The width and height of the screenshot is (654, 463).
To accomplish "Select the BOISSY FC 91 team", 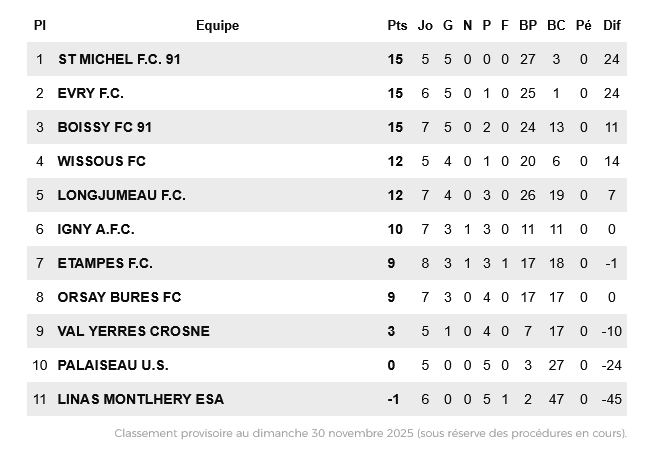I will click(104, 127).
